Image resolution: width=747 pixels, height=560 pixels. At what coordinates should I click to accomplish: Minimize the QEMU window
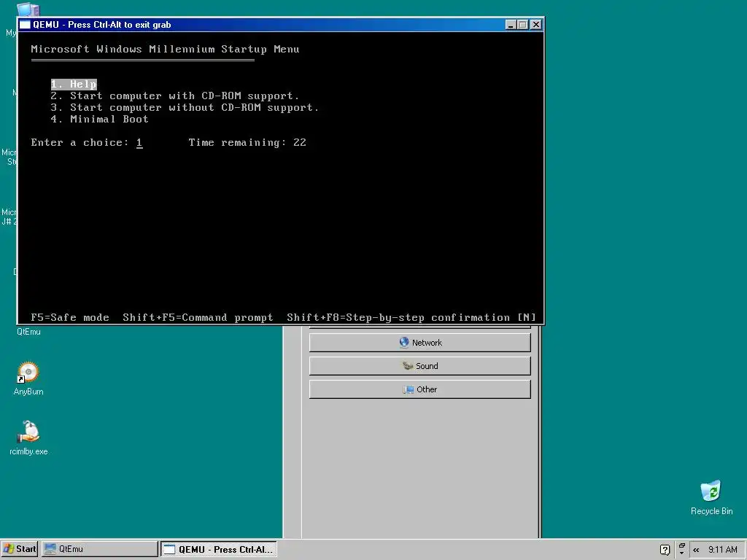511,25
